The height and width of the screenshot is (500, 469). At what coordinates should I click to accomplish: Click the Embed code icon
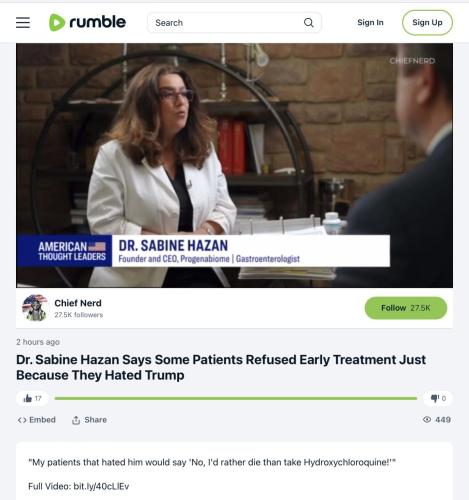(x=22, y=420)
